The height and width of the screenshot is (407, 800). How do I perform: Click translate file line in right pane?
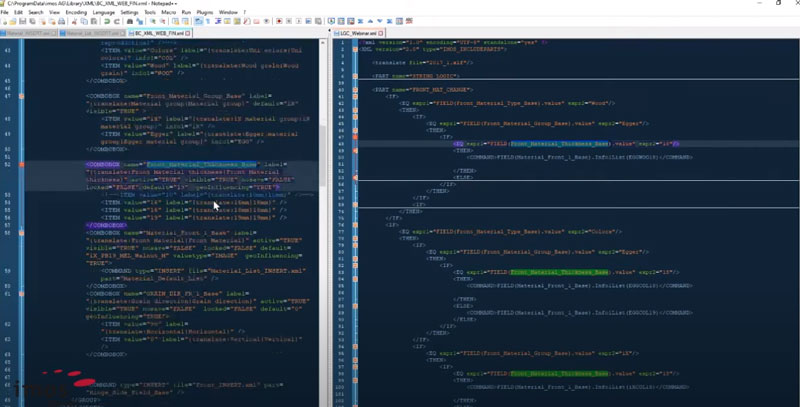(422, 63)
